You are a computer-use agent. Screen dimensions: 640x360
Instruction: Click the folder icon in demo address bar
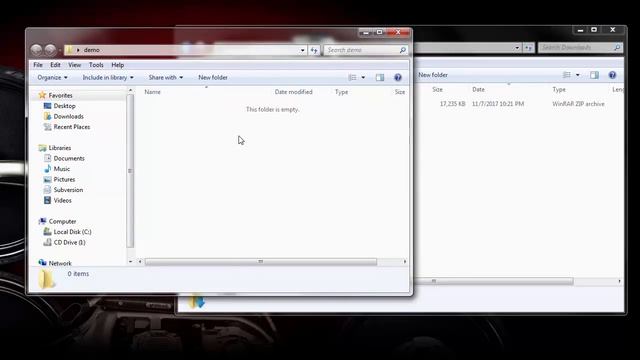coord(69,50)
